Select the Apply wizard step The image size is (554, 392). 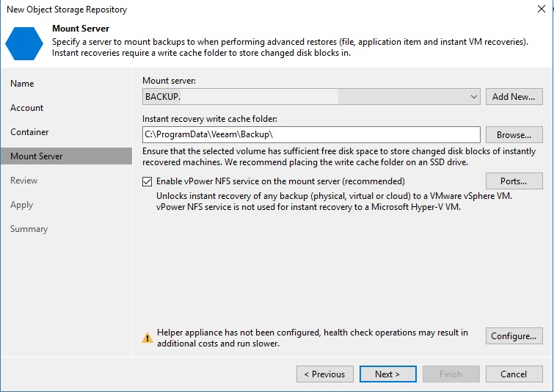point(21,205)
